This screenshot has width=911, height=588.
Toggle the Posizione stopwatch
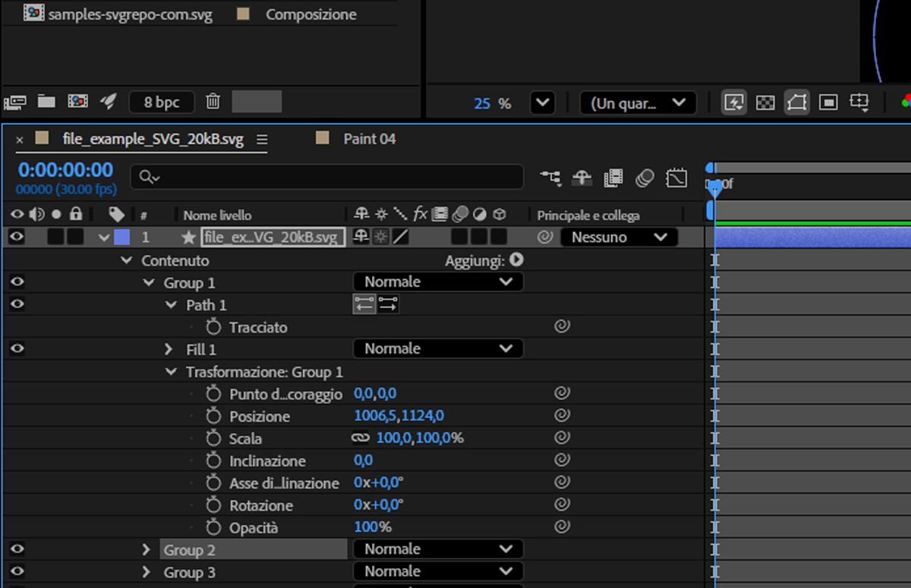(213, 416)
